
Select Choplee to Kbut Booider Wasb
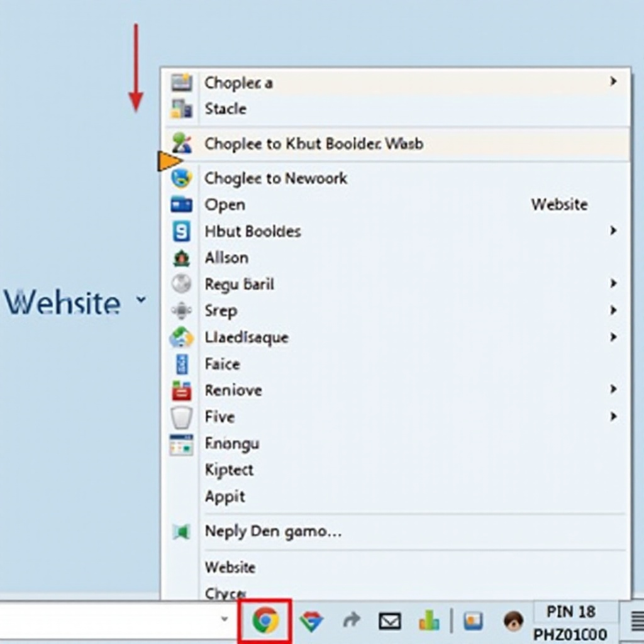point(314,144)
